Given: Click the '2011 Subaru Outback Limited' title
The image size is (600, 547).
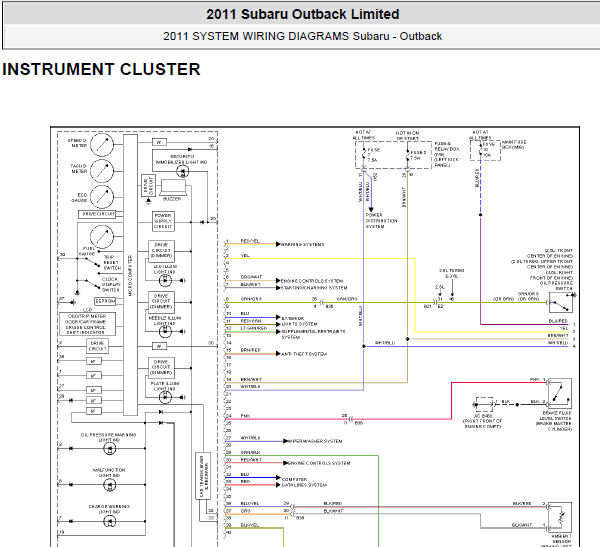Looking at the screenshot, I should (303, 14).
